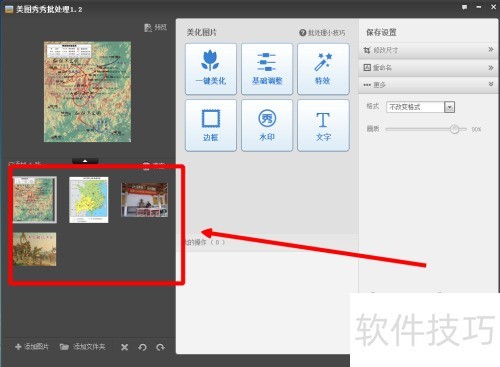Open the 批处理小技巧 tips link

click(x=322, y=33)
